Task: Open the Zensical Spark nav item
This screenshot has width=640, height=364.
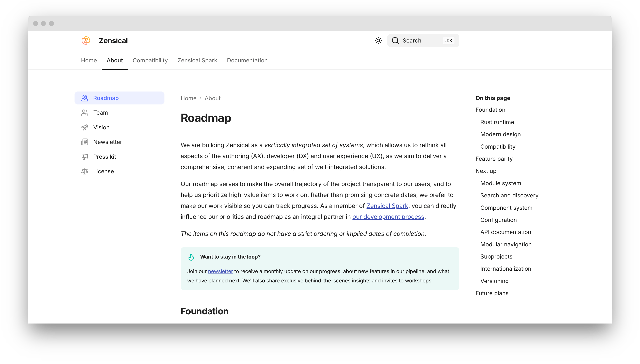Action: (x=197, y=60)
